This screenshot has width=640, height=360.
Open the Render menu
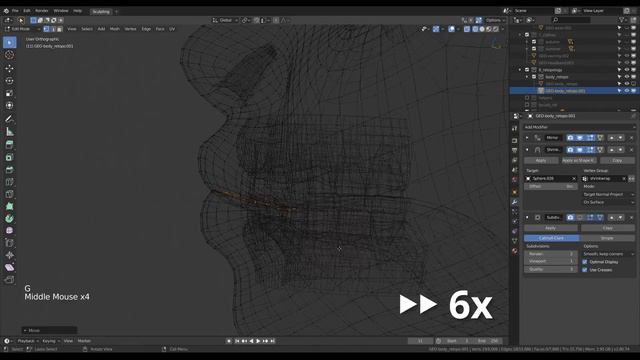pyautogui.click(x=42, y=11)
